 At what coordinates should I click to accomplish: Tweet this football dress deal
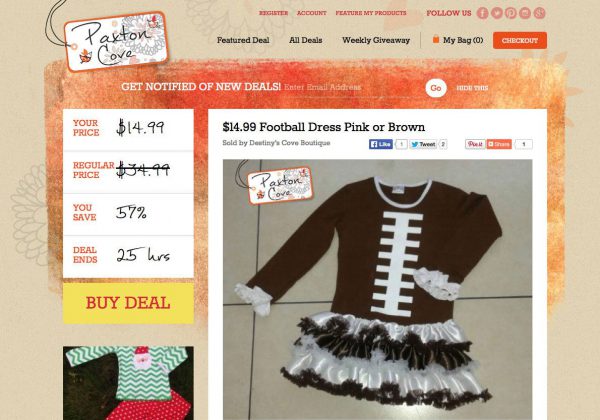pyautogui.click(x=423, y=144)
